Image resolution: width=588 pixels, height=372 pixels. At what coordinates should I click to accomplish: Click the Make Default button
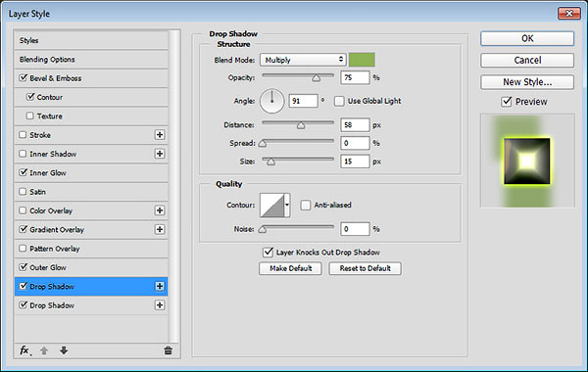pos(290,268)
